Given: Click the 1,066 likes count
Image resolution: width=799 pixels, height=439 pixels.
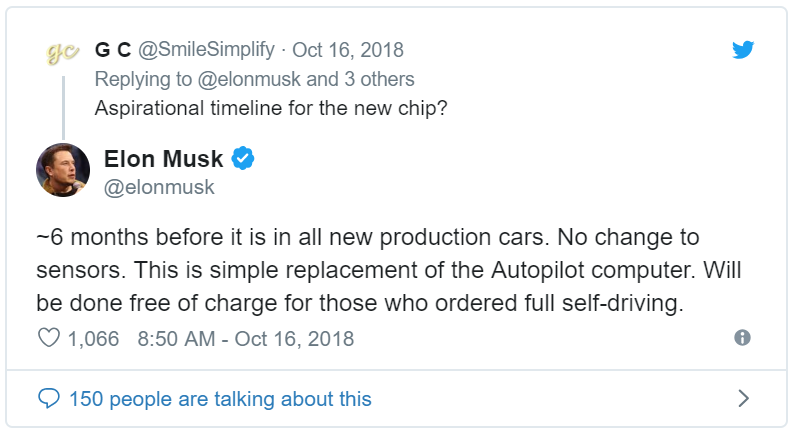Looking at the screenshot, I should tap(93, 339).
